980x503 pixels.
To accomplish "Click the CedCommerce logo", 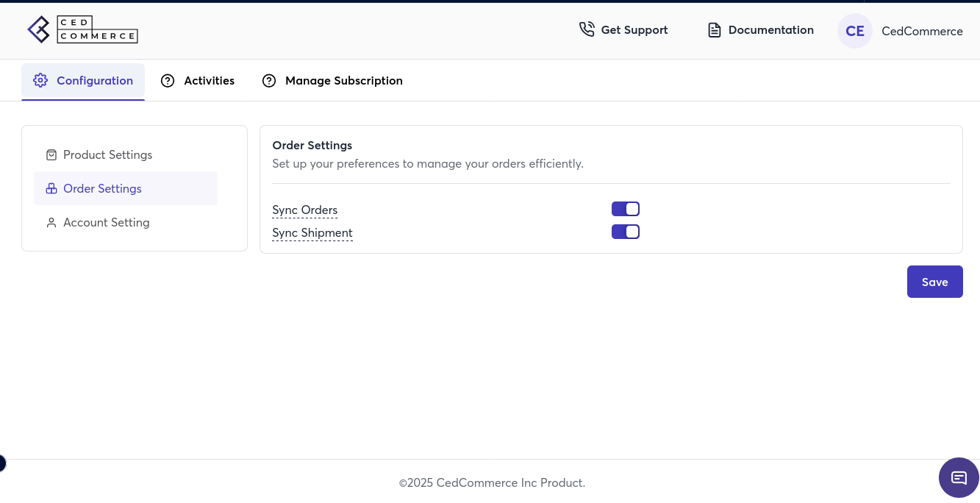I will point(82,29).
